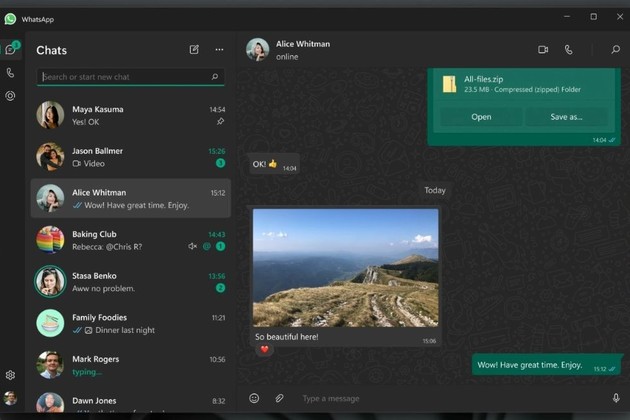Open the mountain photo from Alice
Screen dimensions: 630x420
click(345, 266)
